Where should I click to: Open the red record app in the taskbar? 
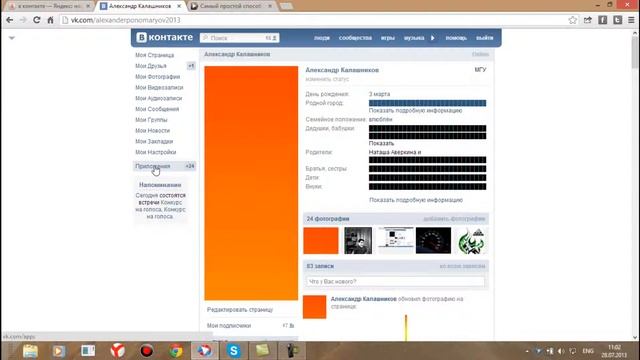click(147, 351)
